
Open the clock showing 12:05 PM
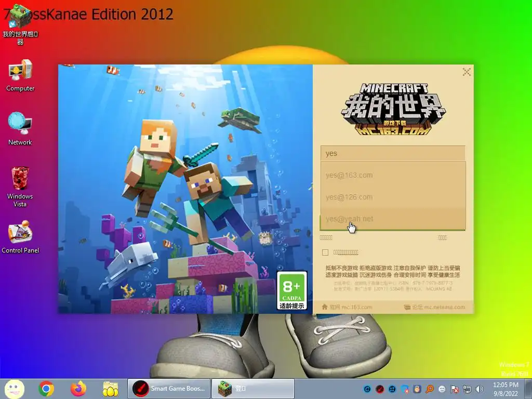pyautogui.click(x=506, y=389)
